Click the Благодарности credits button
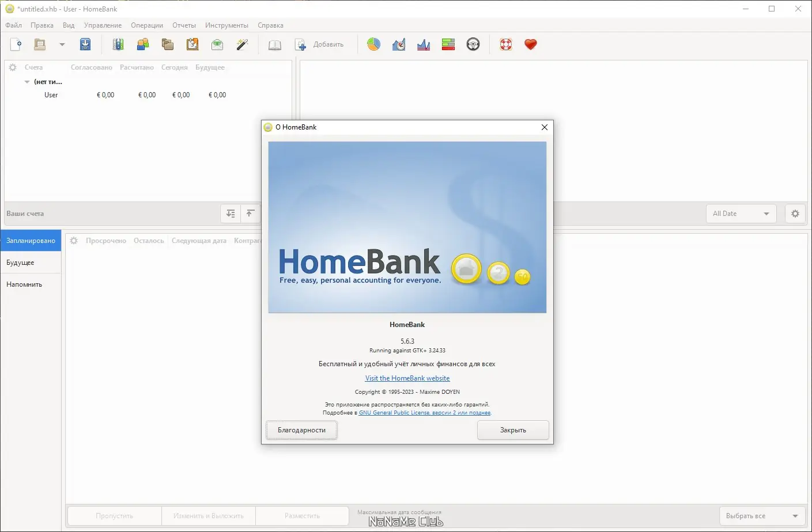 point(302,430)
